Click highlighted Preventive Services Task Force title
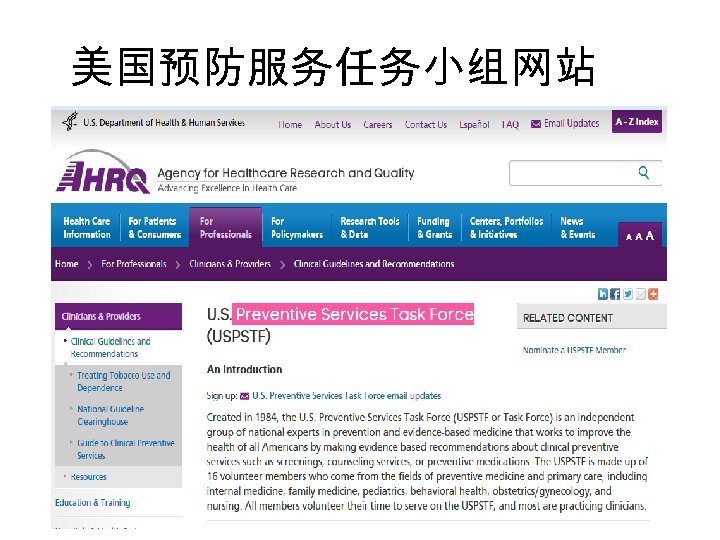This screenshot has height=540, width=720. tap(353, 314)
